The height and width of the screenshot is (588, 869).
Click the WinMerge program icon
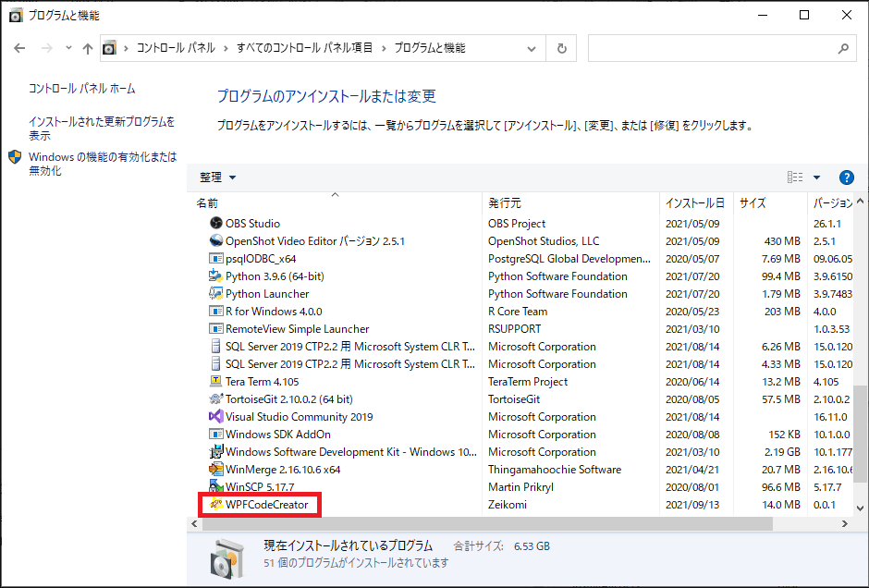(215, 470)
